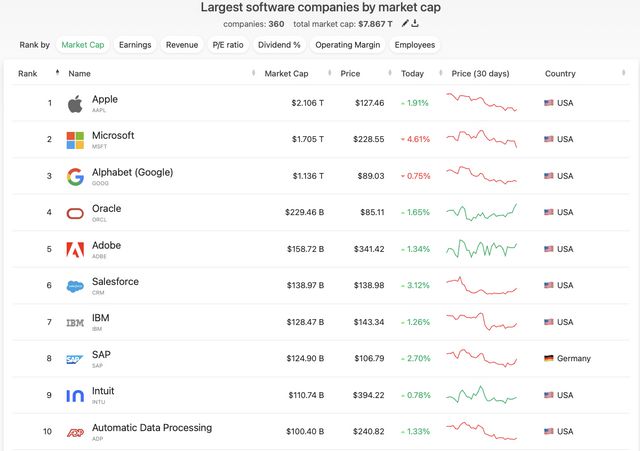Viewport: 640px width, 451px height.
Task: Open the Microsoft company link
Action: (x=113, y=135)
